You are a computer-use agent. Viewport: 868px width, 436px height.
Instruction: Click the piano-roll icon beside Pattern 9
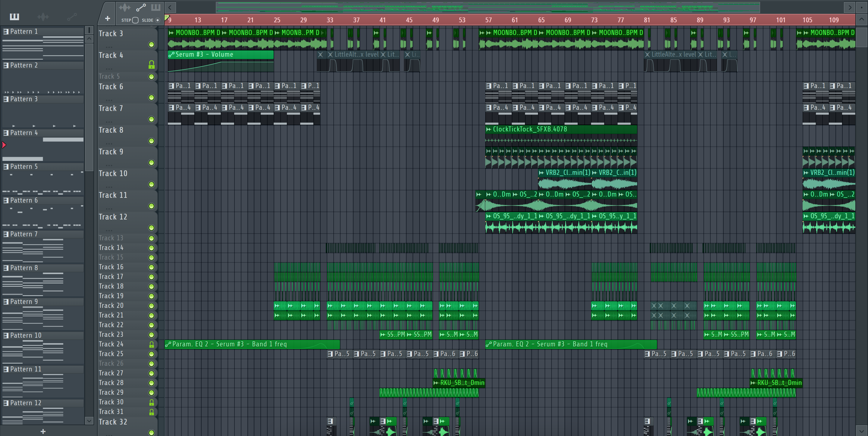point(6,302)
